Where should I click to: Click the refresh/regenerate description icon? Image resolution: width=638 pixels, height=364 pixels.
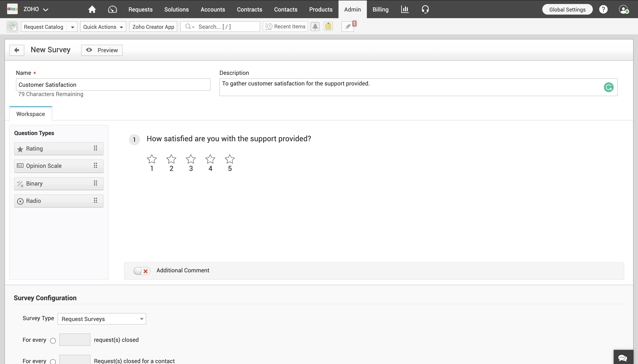[609, 87]
